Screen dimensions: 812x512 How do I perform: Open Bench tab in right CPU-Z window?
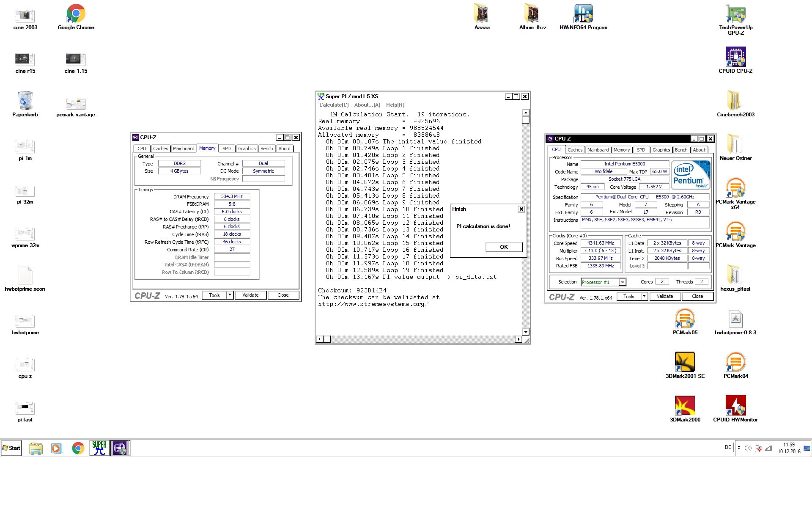pyautogui.click(x=681, y=150)
